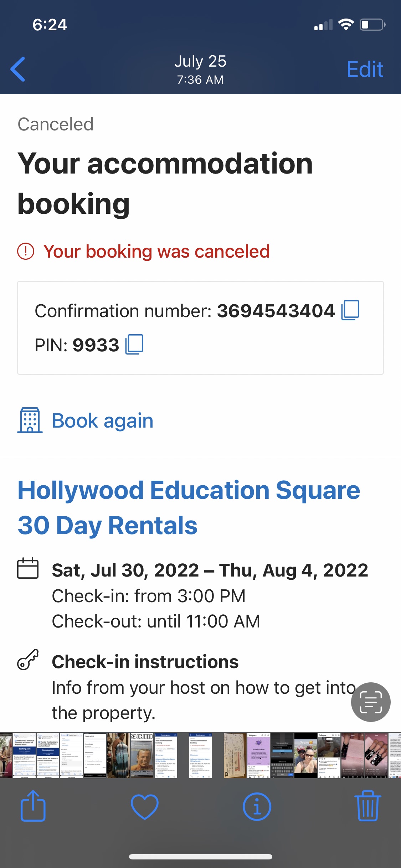
Task: Select the woman in striped dress thumbnail
Action: [118, 755]
